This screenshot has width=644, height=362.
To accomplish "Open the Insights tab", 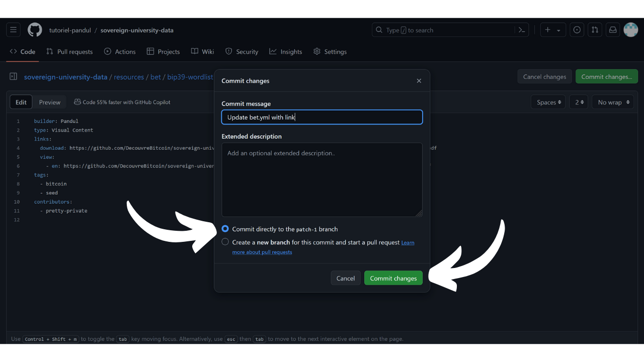I will click(x=286, y=52).
